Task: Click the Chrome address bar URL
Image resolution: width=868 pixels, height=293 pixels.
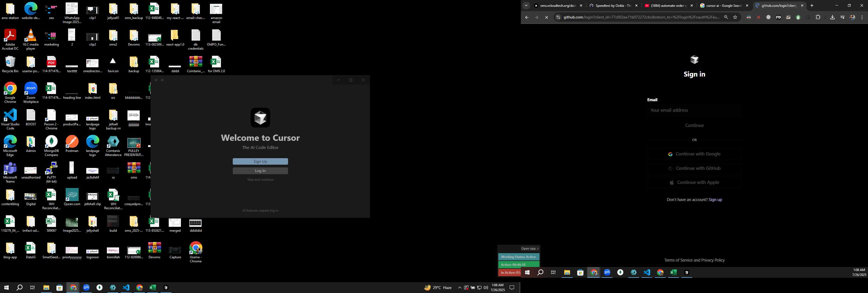Action: point(641,17)
